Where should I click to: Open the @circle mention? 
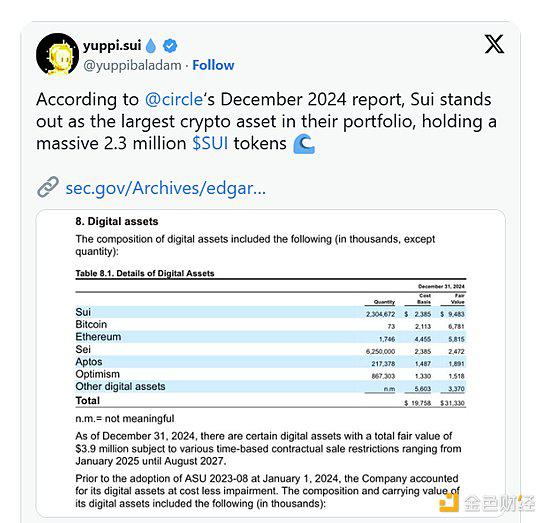pos(173,100)
